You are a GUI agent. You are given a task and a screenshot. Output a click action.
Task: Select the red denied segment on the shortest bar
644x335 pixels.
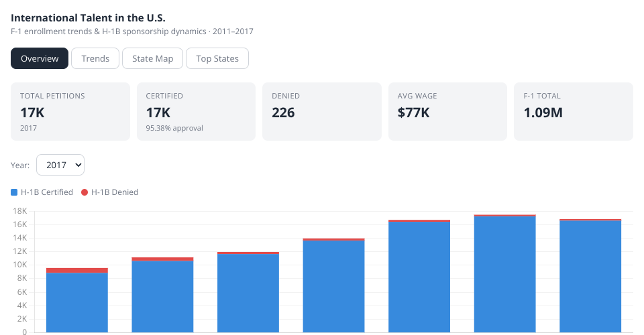point(77,270)
